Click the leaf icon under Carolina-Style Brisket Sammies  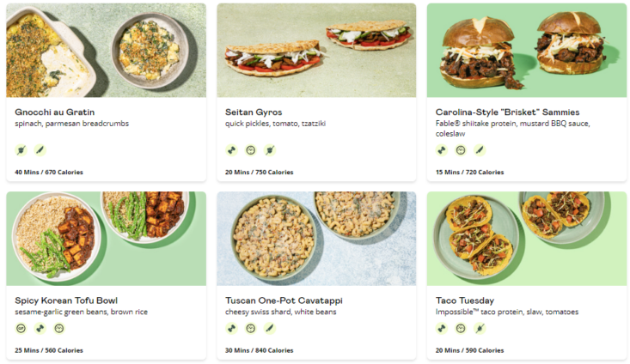480,150
